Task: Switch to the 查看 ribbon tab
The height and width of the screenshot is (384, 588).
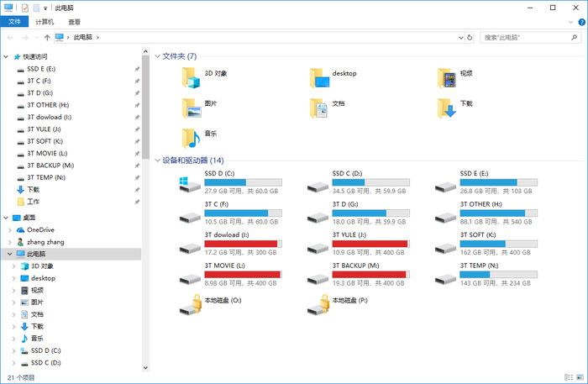Action: click(x=74, y=22)
